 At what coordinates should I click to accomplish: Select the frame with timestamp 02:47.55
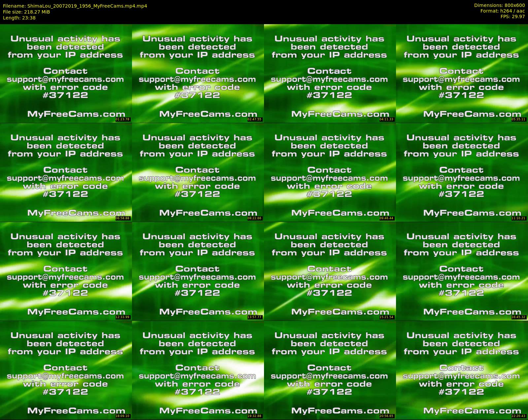pos(198,73)
